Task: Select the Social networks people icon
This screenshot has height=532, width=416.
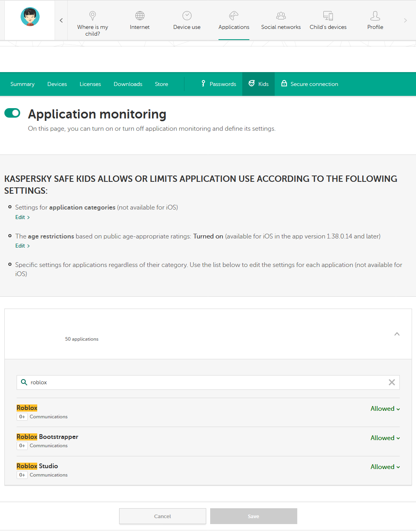Action: point(281,16)
